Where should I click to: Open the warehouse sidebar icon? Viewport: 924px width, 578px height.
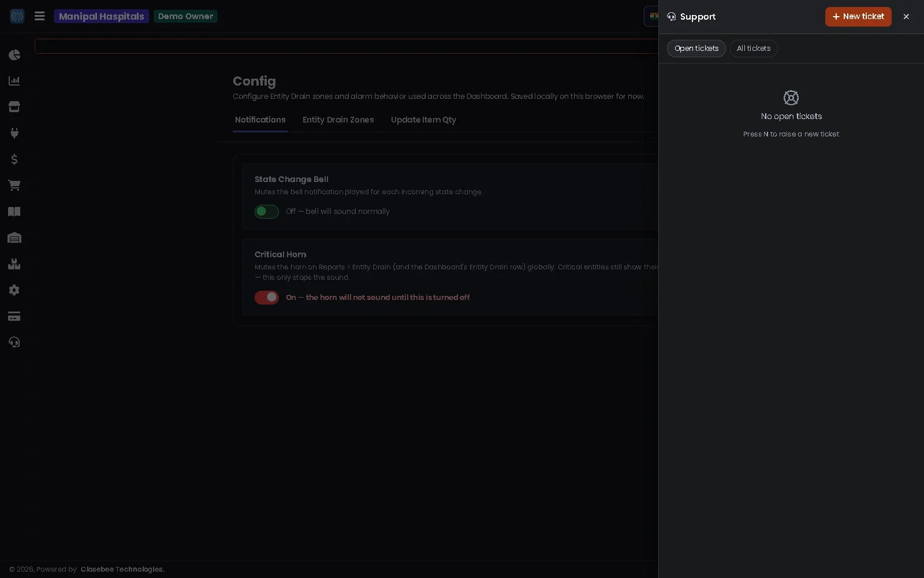14,238
